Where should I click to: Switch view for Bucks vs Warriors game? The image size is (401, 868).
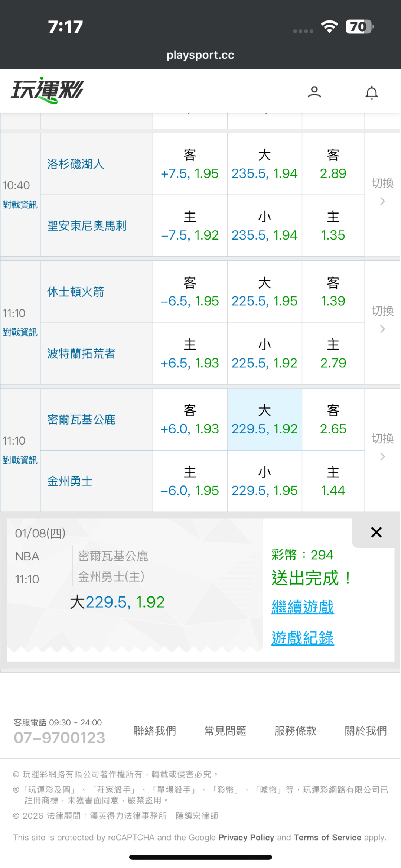coord(382,446)
